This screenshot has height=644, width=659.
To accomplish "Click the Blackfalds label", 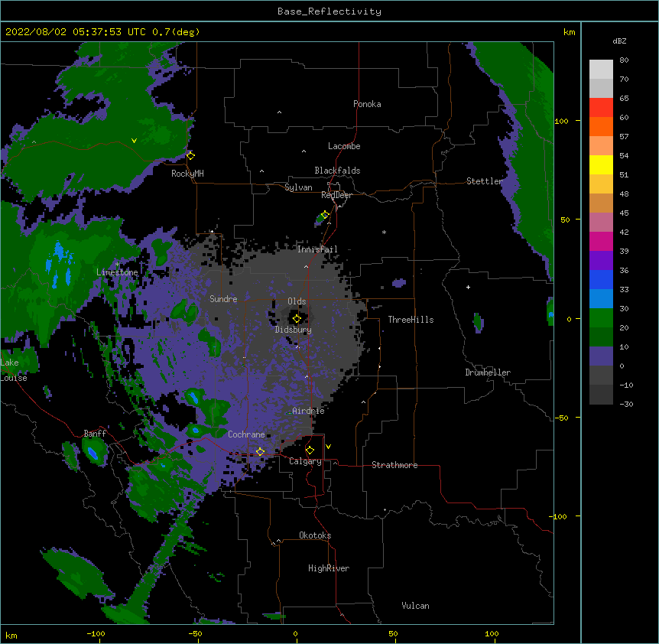I will 337,171.
